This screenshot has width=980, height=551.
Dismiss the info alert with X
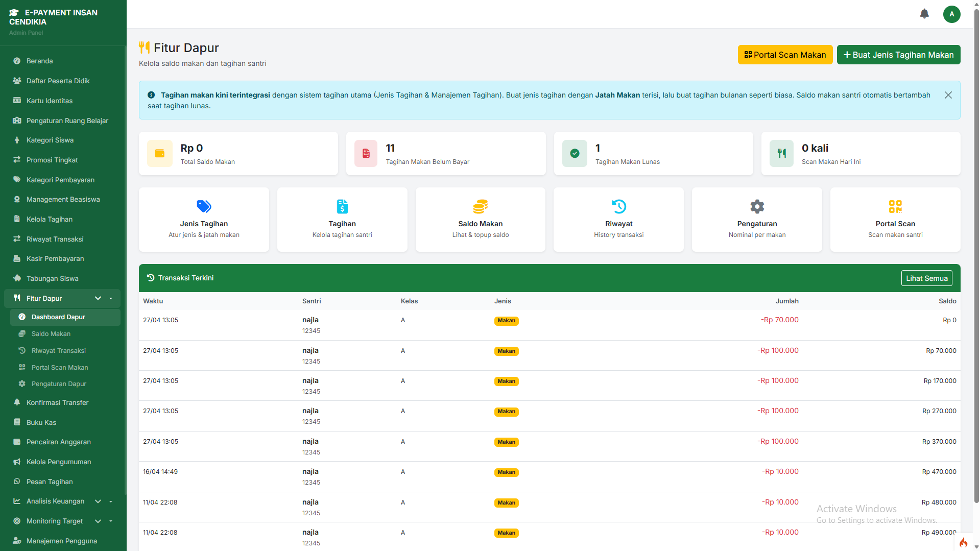point(948,95)
